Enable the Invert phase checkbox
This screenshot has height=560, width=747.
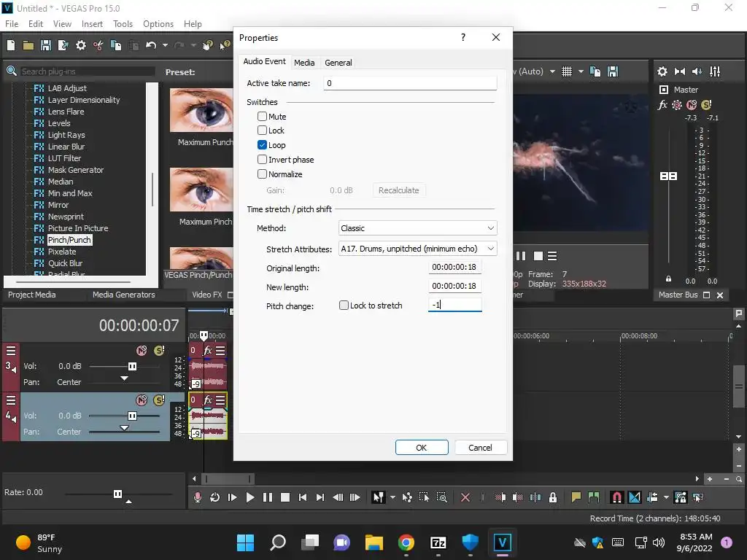tap(262, 160)
